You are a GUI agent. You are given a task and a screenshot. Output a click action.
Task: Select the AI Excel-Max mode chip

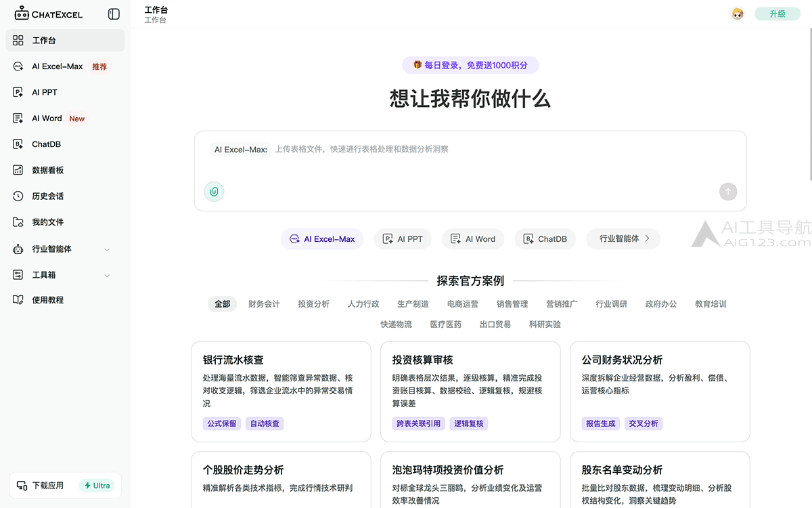pyautogui.click(x=322, y=239)
